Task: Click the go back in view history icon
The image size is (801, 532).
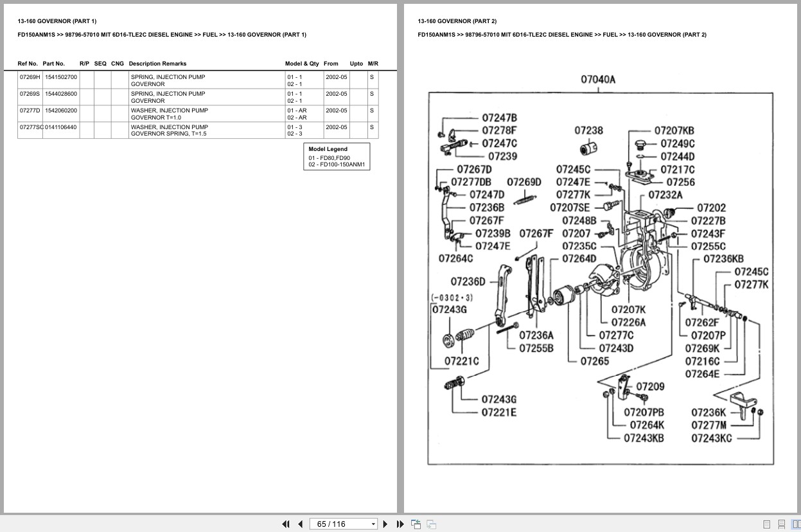Action: [416, 524]
